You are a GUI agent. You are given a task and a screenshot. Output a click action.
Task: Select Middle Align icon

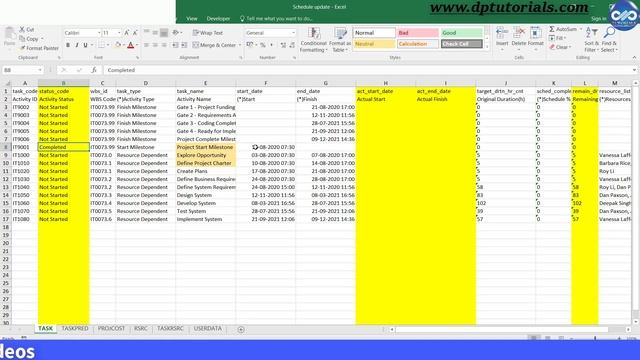[x=155, y=33]
